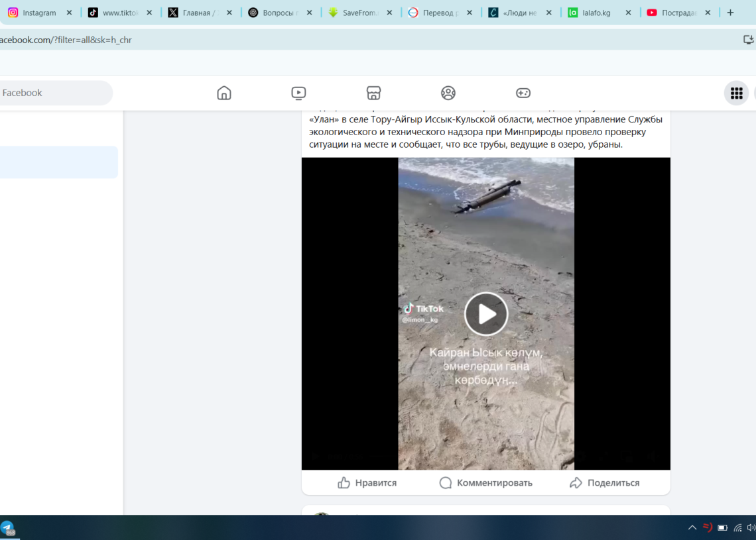756x540 pixels.
Task: Open Facebook Video (Watch) icon
Action: (x=298, y=93)
